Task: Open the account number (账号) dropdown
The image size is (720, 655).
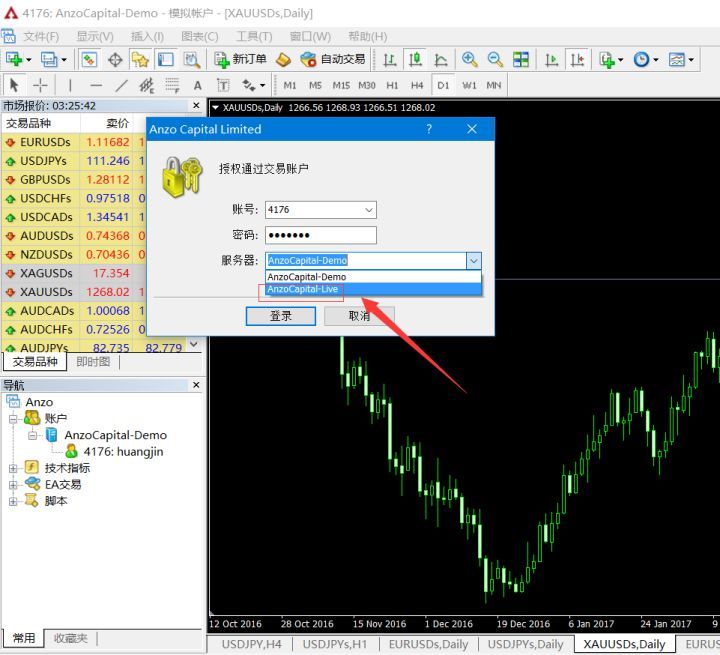Action: tap(369, 210)
